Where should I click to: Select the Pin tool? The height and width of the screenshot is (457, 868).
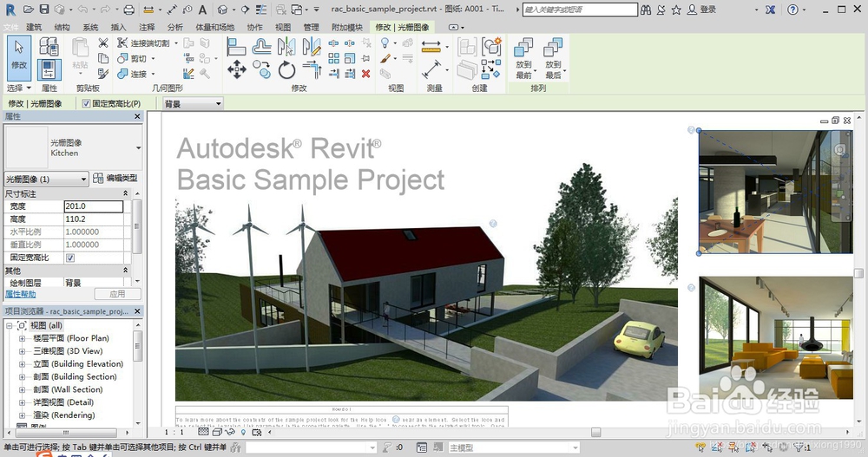(366, 58)
